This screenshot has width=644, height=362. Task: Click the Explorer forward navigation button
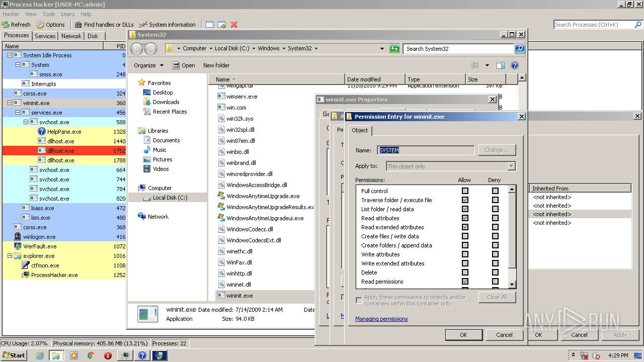pyautogui.click(x=150, y=49)
